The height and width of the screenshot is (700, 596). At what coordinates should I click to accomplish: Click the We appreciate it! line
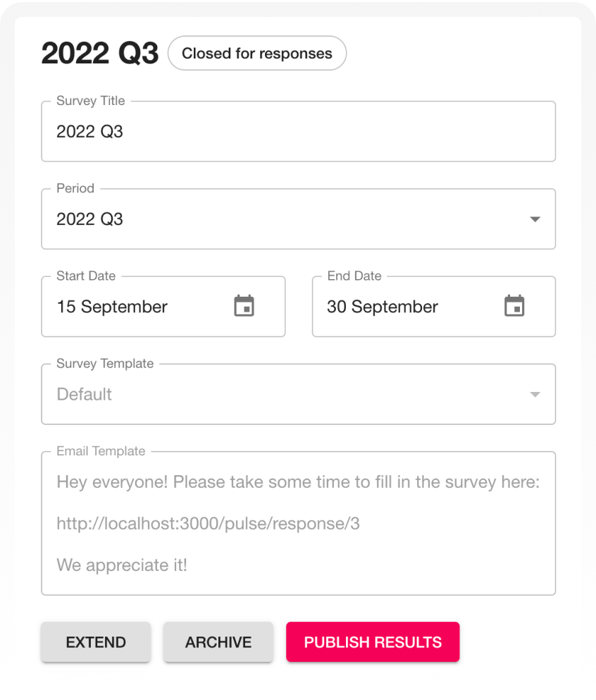pos(122,565)
